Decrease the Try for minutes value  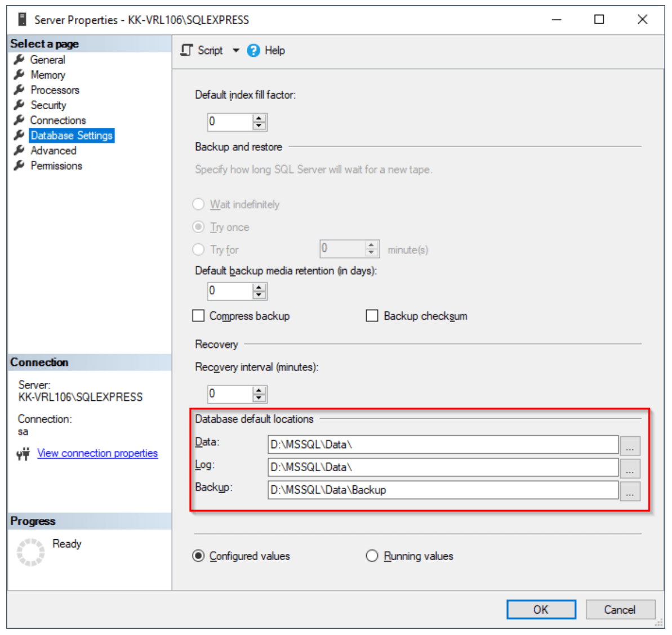click(372, 253)
